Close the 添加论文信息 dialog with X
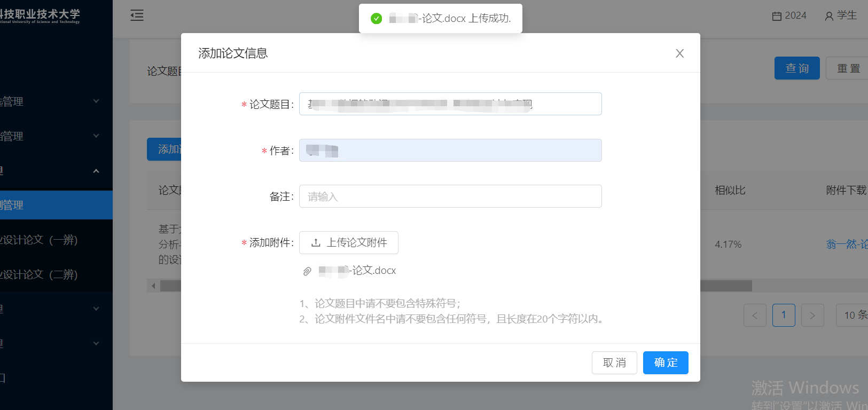The image size is (868, 410). [679, 53]
